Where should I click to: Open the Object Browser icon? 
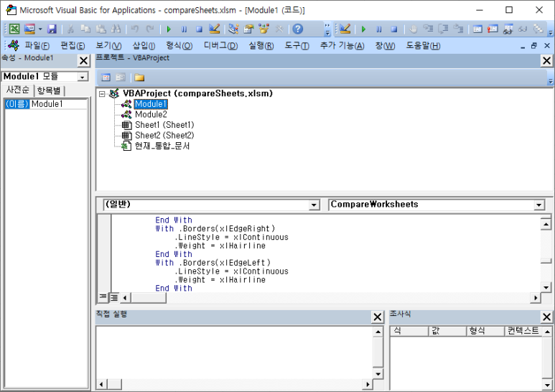point(264,29)
